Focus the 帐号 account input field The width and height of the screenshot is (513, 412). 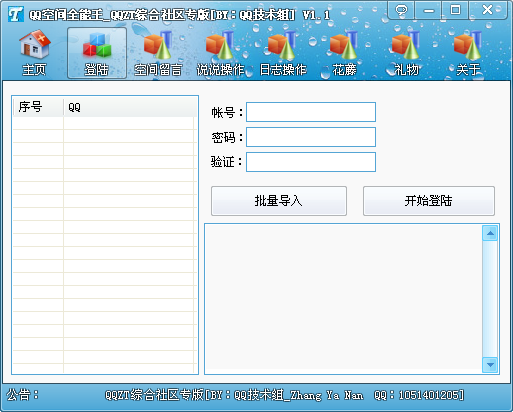(x=311, y=112)
